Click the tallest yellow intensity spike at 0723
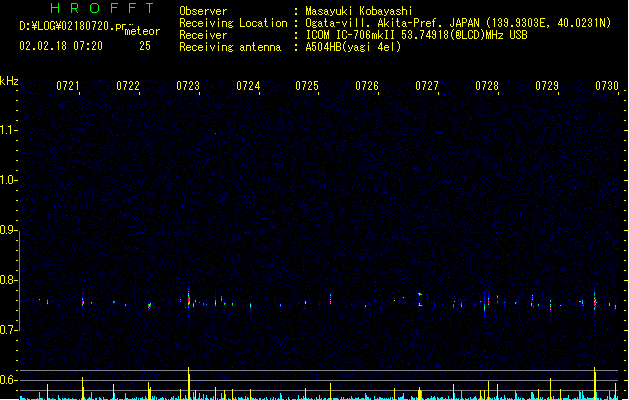The image size is (629, 400). pyautogui.click(x=189, y=383)
